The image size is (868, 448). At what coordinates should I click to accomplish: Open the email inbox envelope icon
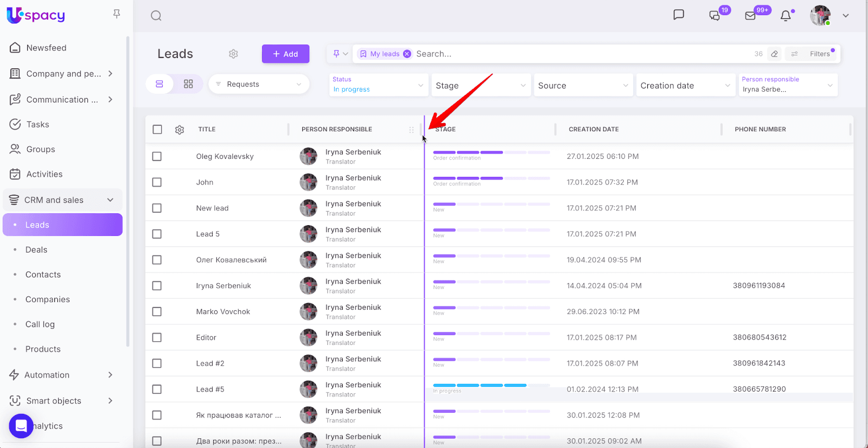click(750, 16)
